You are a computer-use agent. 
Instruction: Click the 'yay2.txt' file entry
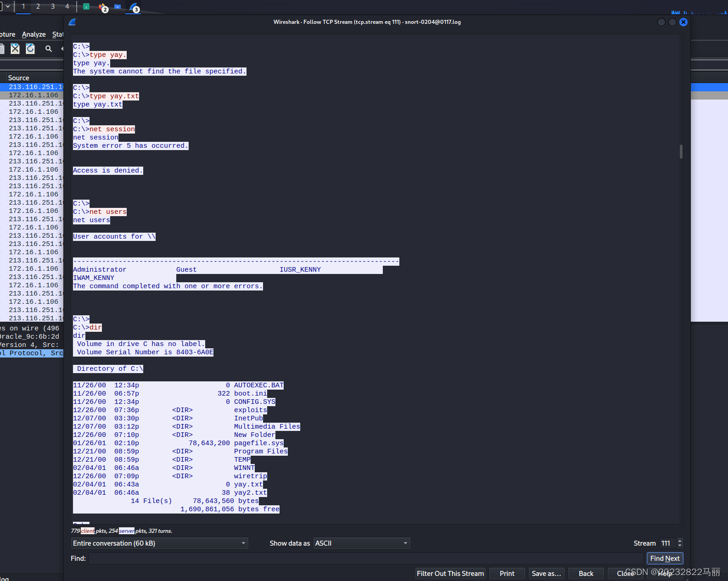(251, 493)
